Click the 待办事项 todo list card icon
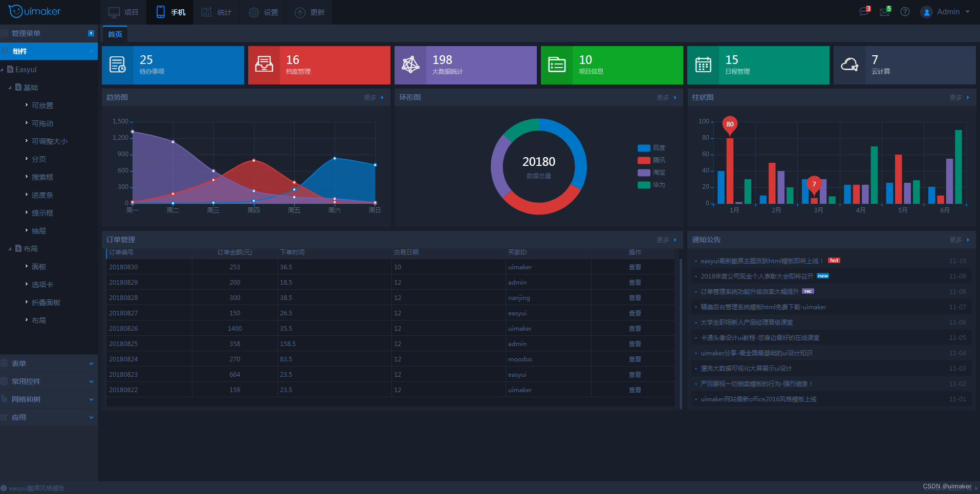This screenshot has height=494, width=980. pos(118,65)
